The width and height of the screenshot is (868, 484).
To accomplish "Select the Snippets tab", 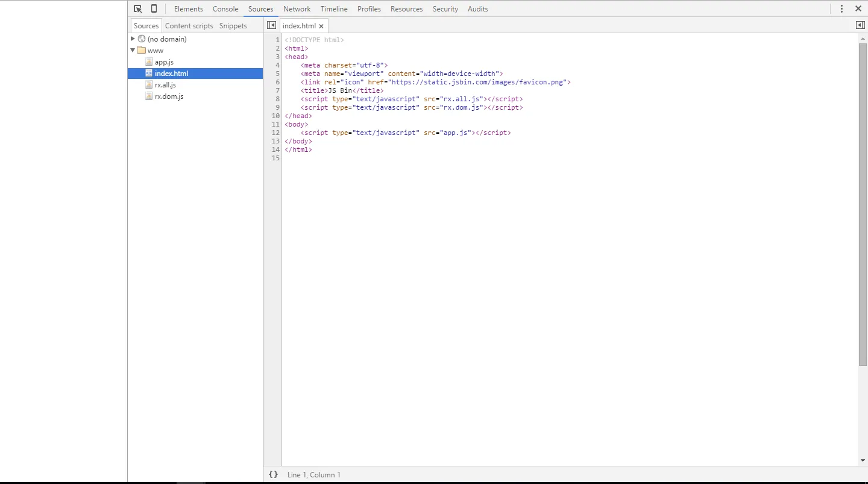I will pos(233,26).
